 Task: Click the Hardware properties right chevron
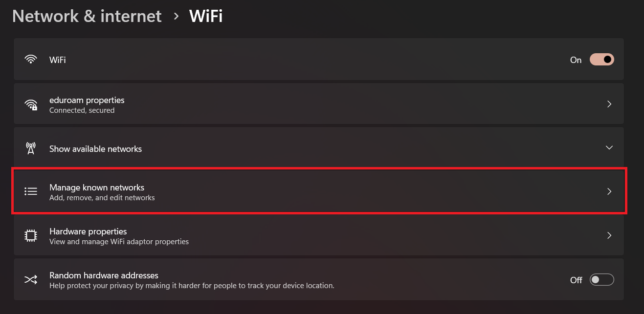coord(609,235)
